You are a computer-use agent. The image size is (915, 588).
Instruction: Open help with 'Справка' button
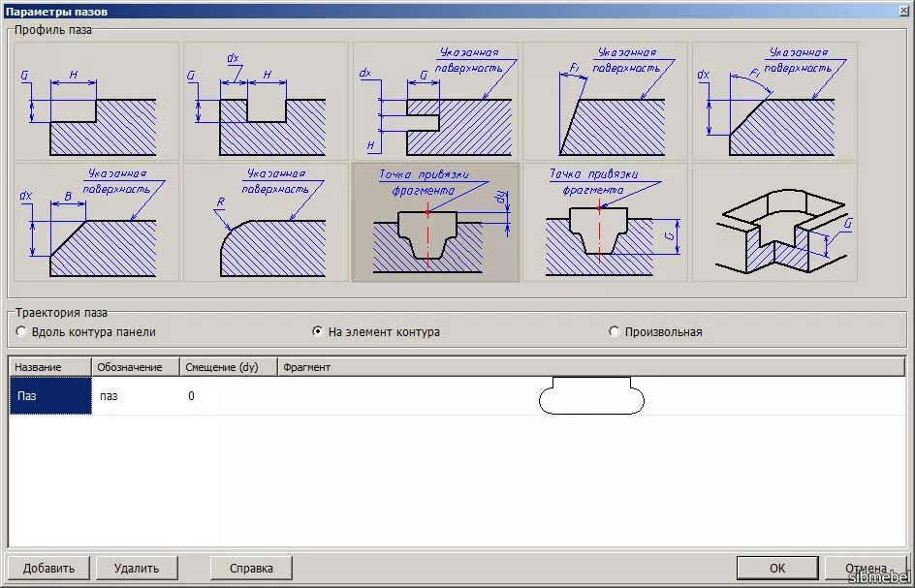click(x=251, y=569)
